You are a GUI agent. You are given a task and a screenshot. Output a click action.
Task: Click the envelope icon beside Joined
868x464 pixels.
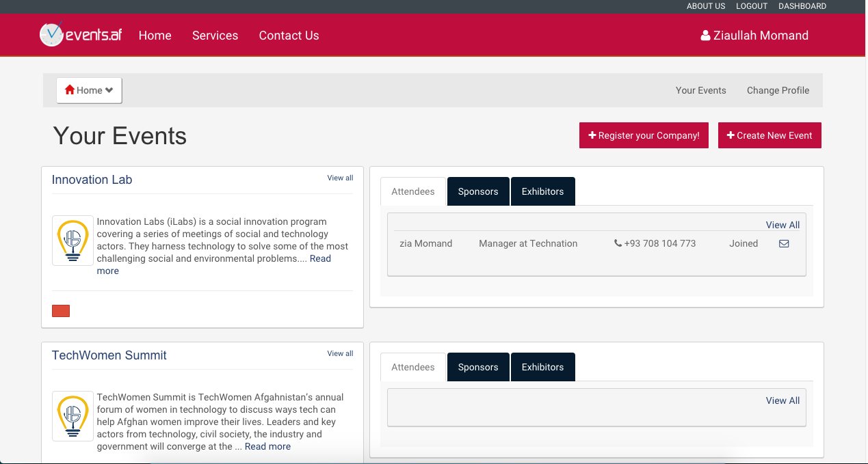(784, 243)
